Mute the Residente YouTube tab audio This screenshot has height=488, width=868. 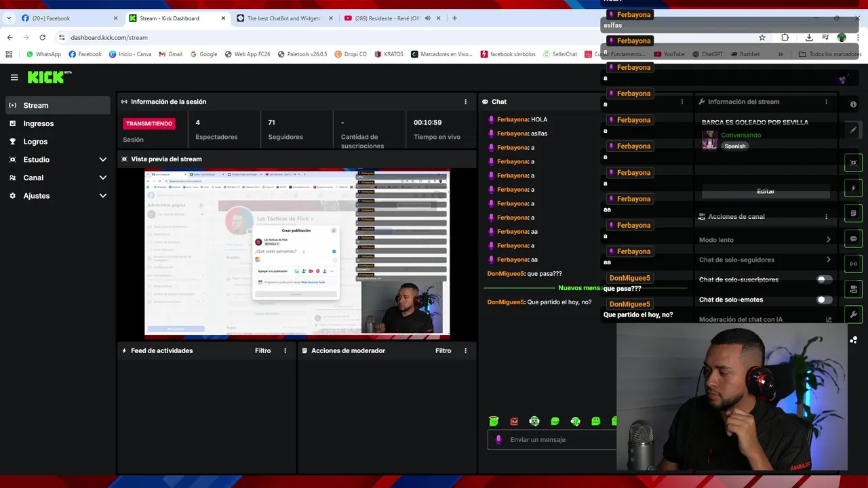point(428,18)
